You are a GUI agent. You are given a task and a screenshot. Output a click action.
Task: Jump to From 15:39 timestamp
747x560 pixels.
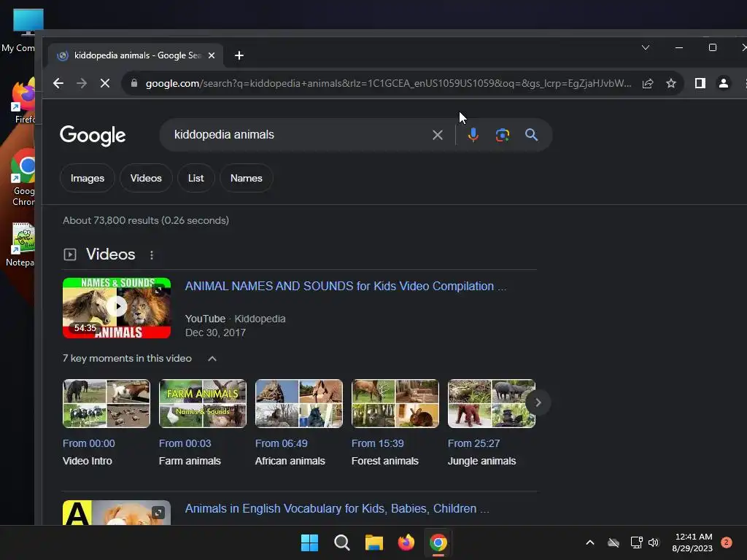point(377,443)
